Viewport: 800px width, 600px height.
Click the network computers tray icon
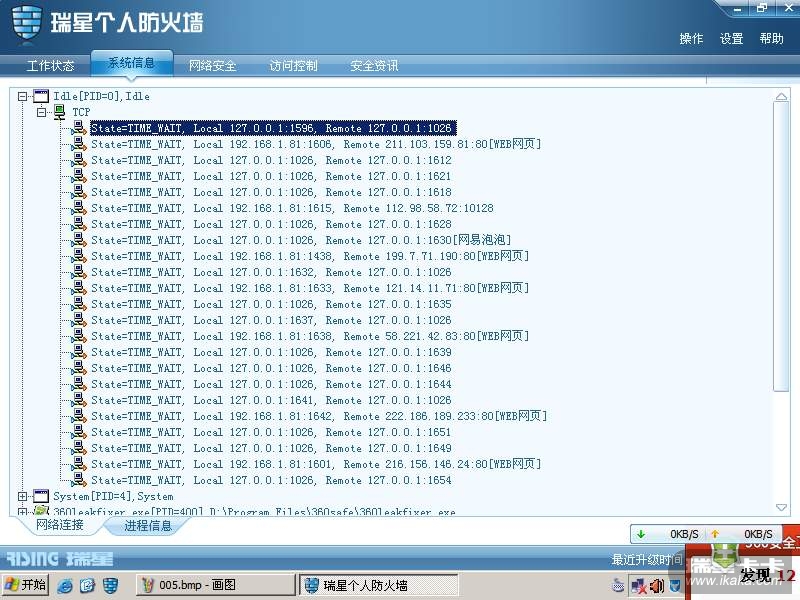coord(639,586)
